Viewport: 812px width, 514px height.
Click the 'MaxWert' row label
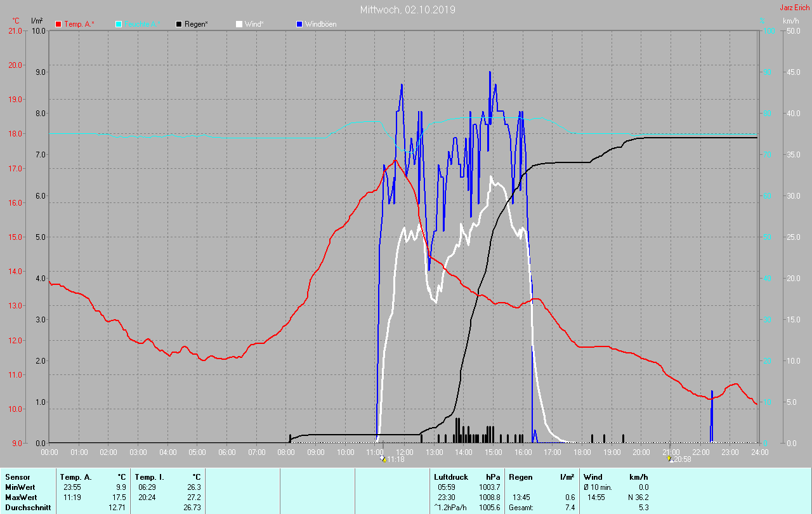click(20, 498)
